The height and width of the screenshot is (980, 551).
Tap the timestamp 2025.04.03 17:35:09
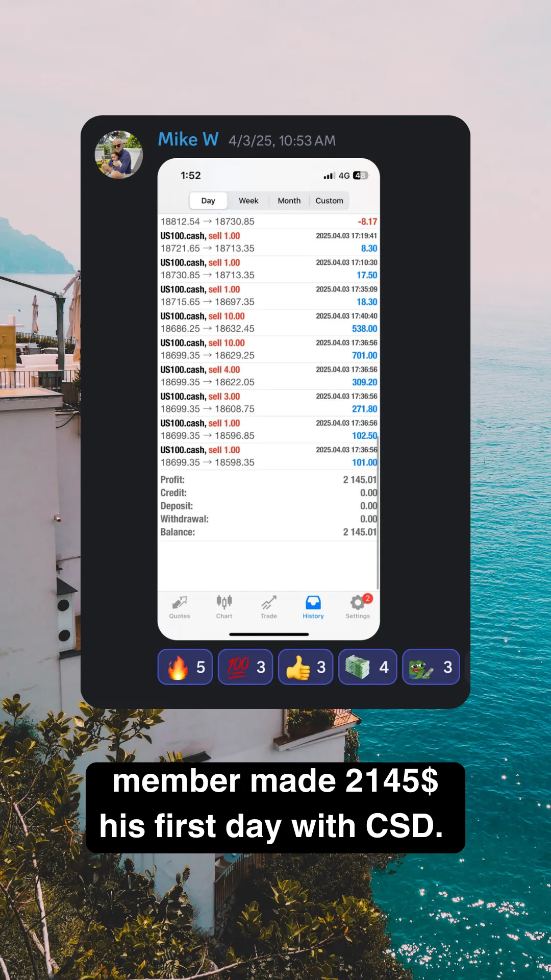[346, 289]
